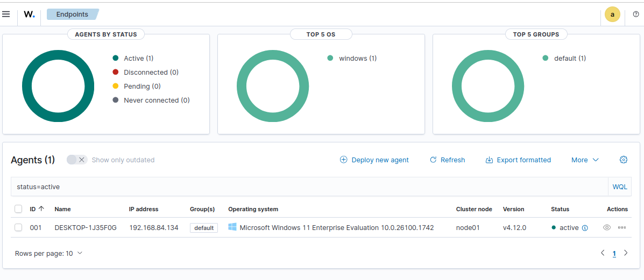Screen dimensions: 644x280
Task: Check the box for agent 001
Action: (x=18, y=227)
